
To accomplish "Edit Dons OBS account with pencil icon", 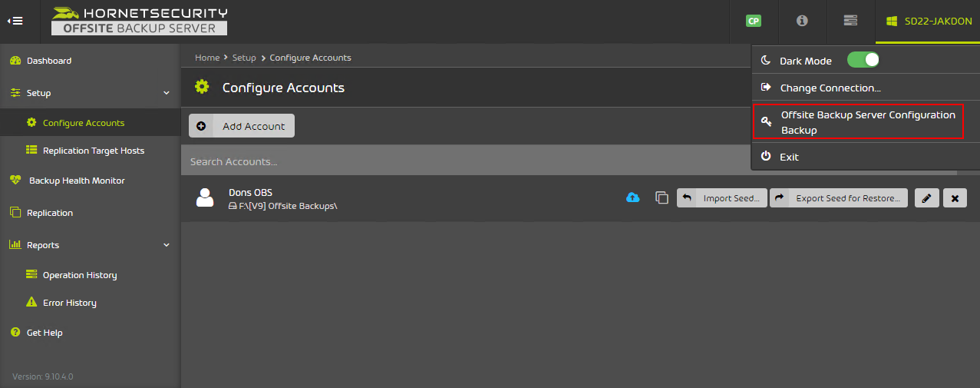I will pyautogui.click(x=927, y=197).
